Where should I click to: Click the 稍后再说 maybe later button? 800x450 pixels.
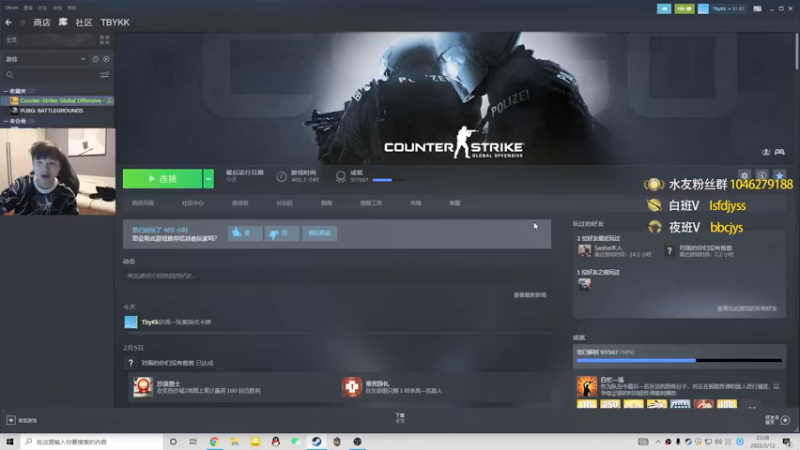point(319,233)
